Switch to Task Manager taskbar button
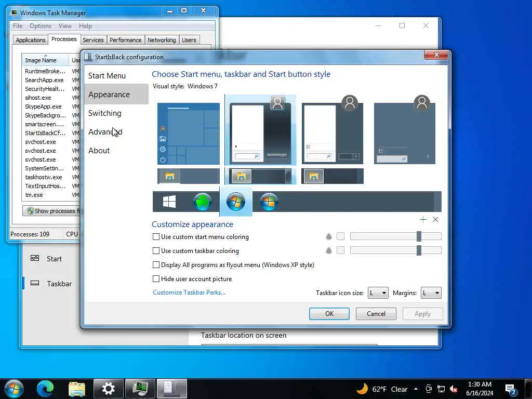This screenshot has width=532, height=399. point(140,389)
